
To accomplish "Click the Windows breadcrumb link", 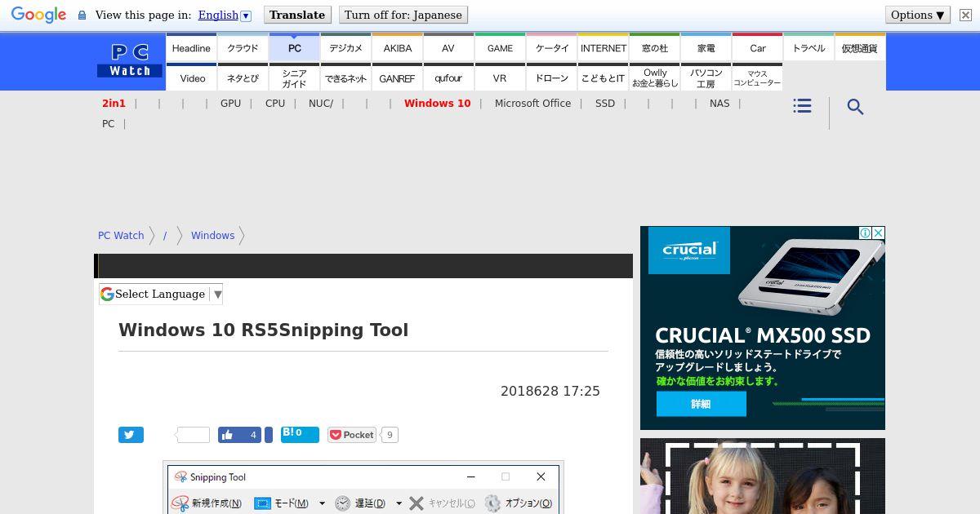I will point(212,235).
